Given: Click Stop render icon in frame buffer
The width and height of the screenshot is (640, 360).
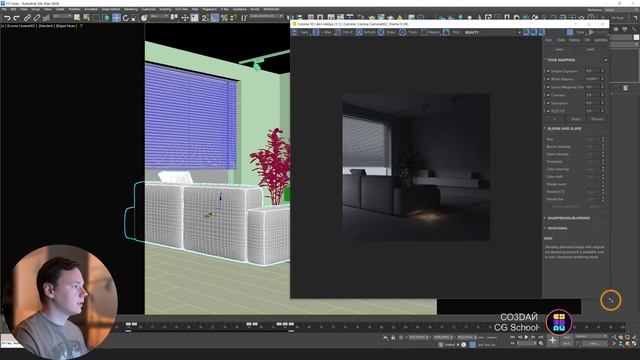Looking at the screenshot, I should click(x=570, y=32).
